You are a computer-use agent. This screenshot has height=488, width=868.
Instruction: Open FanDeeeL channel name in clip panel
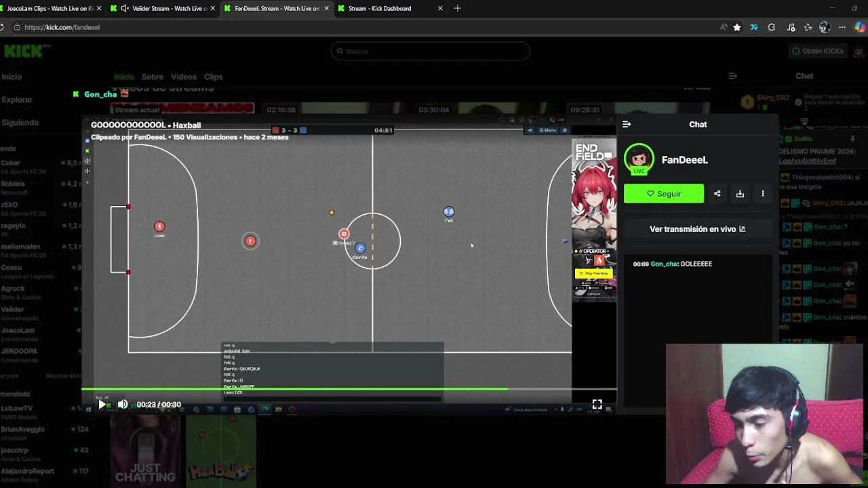pos(684,160)
